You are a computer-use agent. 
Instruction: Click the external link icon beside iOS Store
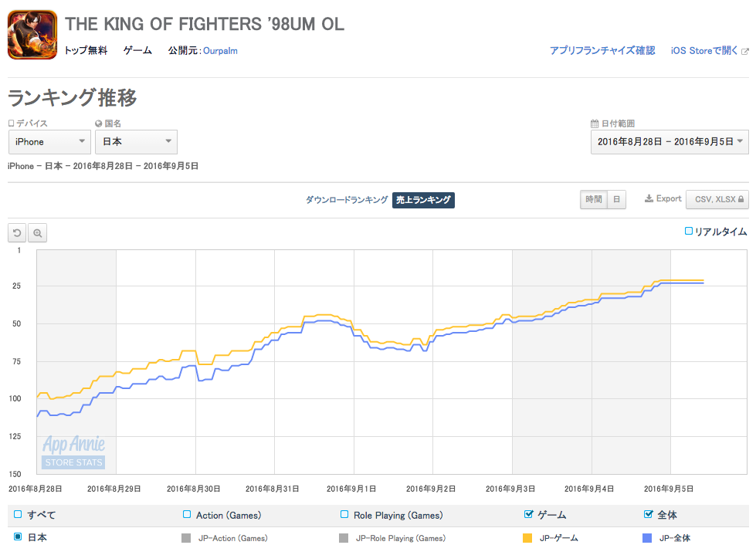[744, 52]
